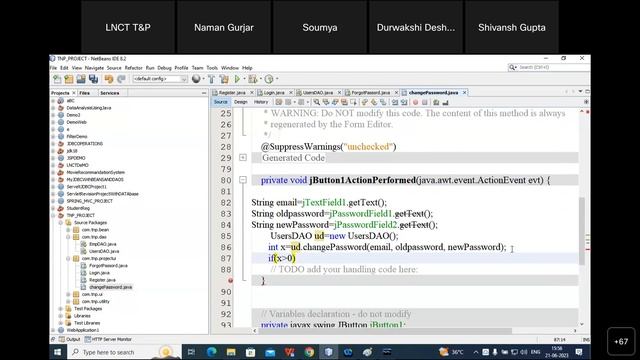Open Google Chrome from the taskbar
The height and width of the screenshot is (360, 640).
click(x=309, y=352)
